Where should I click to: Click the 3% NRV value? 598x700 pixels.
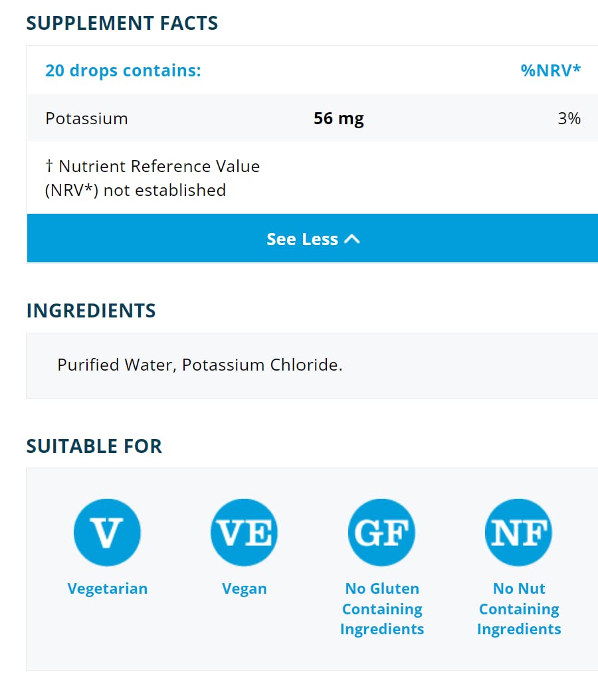pos(569,119)
